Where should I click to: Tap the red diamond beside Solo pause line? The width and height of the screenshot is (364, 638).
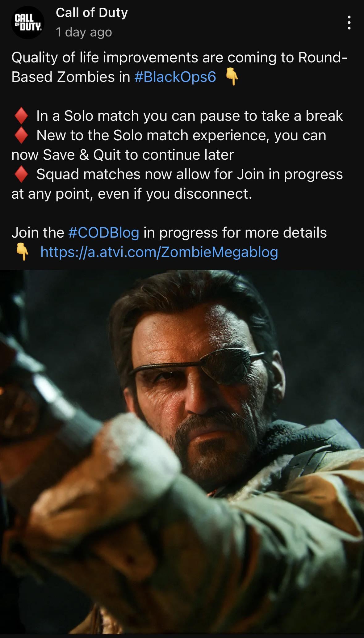tap(21, 116)
